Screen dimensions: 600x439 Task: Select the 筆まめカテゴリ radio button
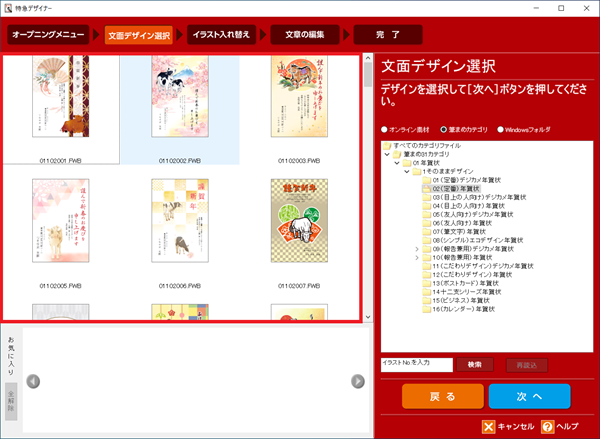[444, 130]
